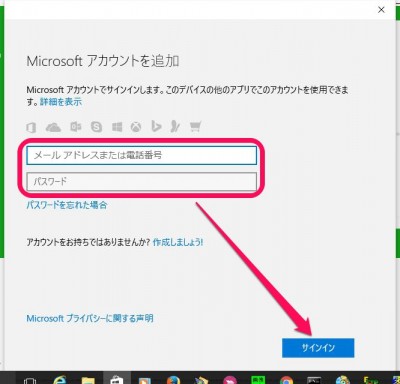Close the Microsoft account dialog
Image resolution: width=400 pixels, height=384 pixels.
pyautogui.click(x=381, y=10)
